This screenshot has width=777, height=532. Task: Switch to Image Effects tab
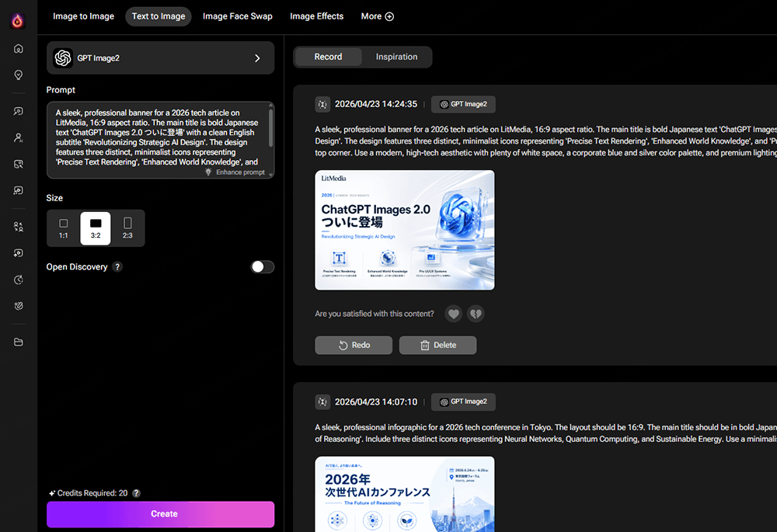[317, 16]
